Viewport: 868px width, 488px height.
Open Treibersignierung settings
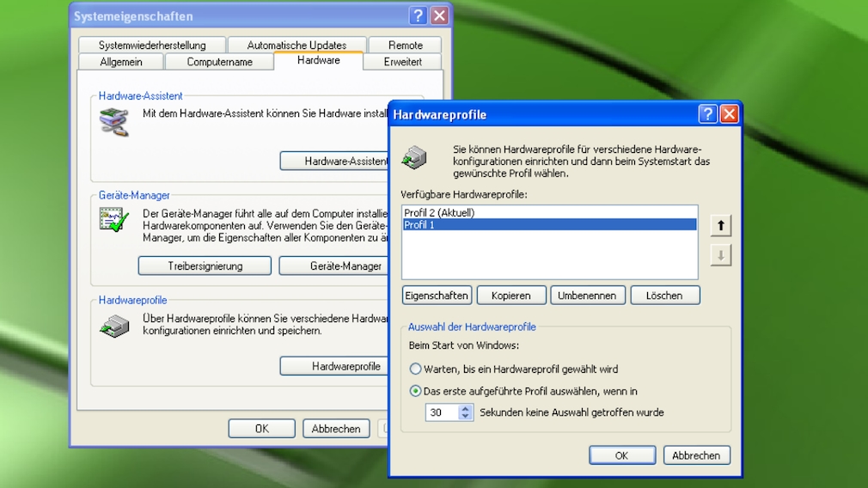(205, 266)
